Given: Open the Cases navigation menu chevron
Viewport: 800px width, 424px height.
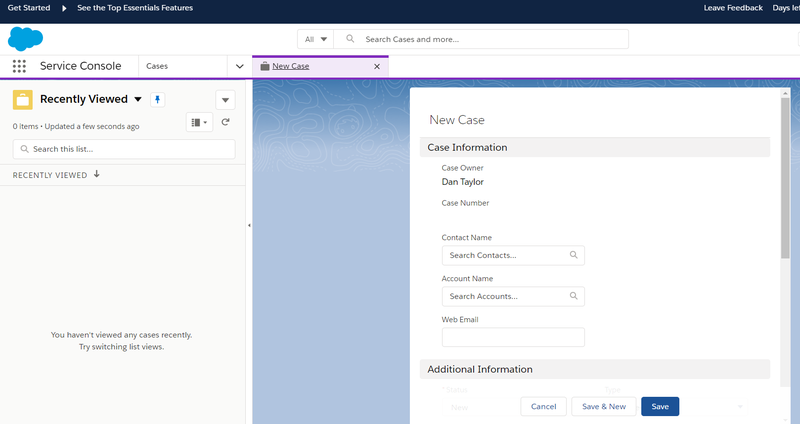Looking at the screenshot, I should click(239, 66).
